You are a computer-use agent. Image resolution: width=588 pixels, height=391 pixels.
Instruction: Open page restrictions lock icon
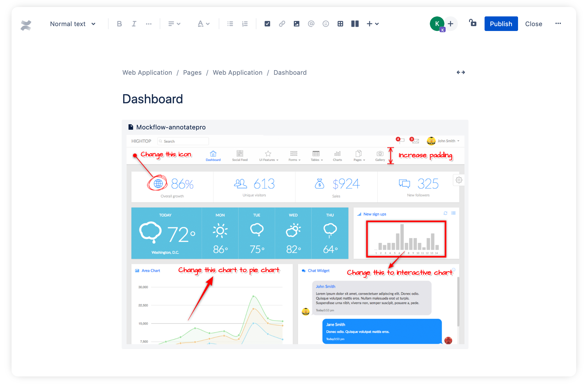[473, 23]
